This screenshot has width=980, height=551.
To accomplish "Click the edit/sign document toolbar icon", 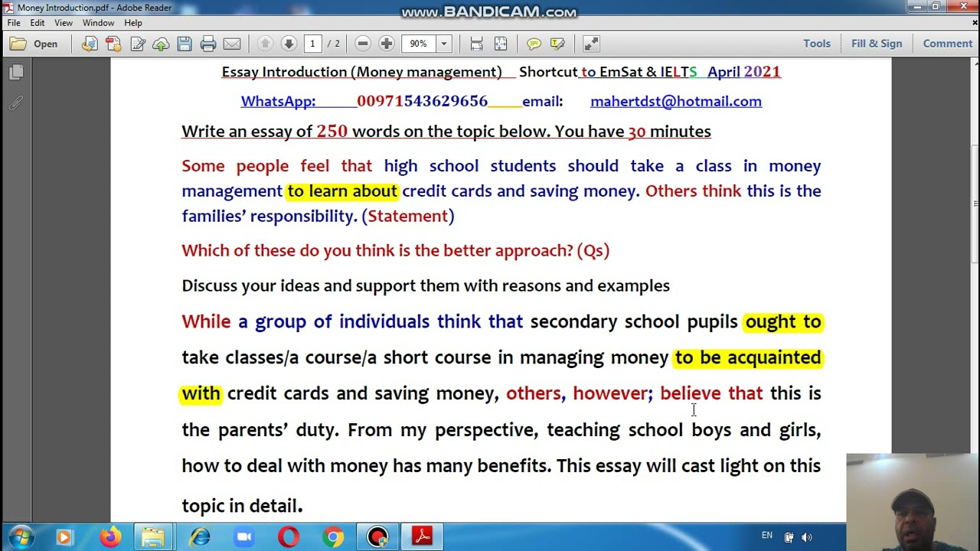I will pos(138,44).
